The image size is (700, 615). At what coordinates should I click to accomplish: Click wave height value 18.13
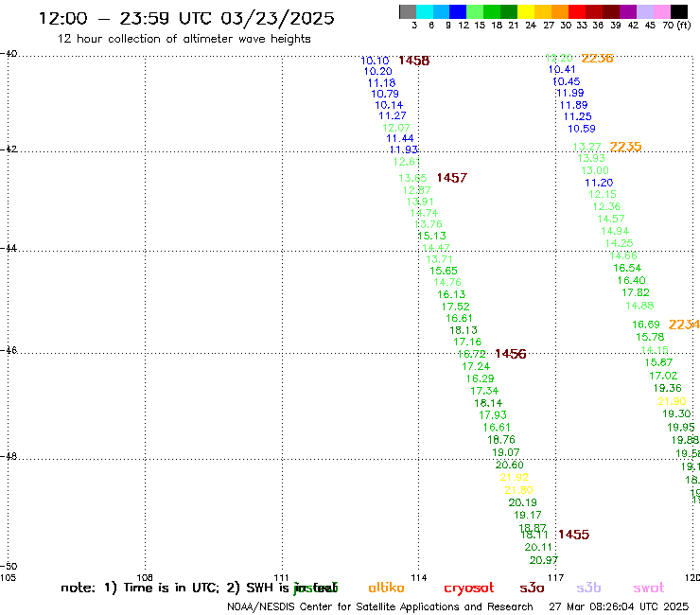[x=464, y=330]
